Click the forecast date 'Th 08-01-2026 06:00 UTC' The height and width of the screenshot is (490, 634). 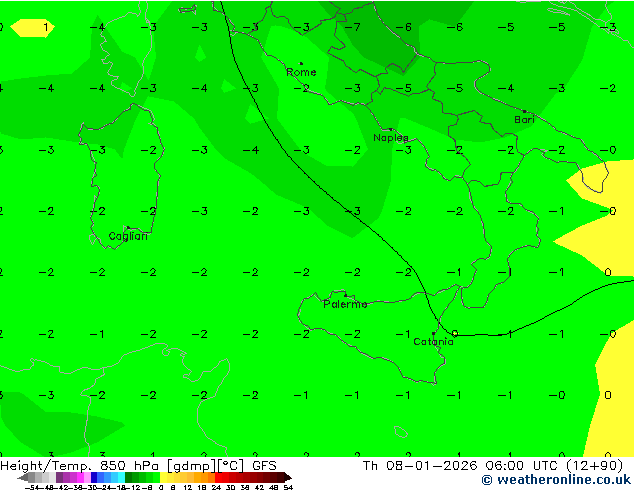pos(463,466)
